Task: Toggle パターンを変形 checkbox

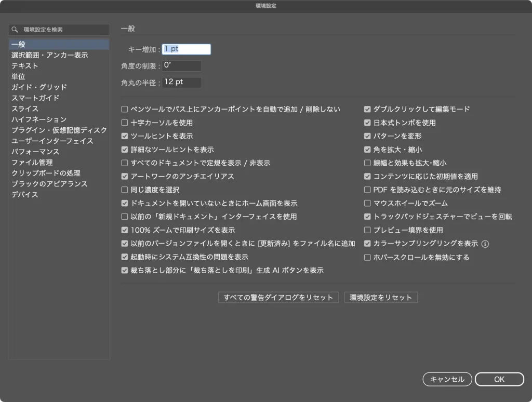Action: pyautogui.click(x=367, y=136)
